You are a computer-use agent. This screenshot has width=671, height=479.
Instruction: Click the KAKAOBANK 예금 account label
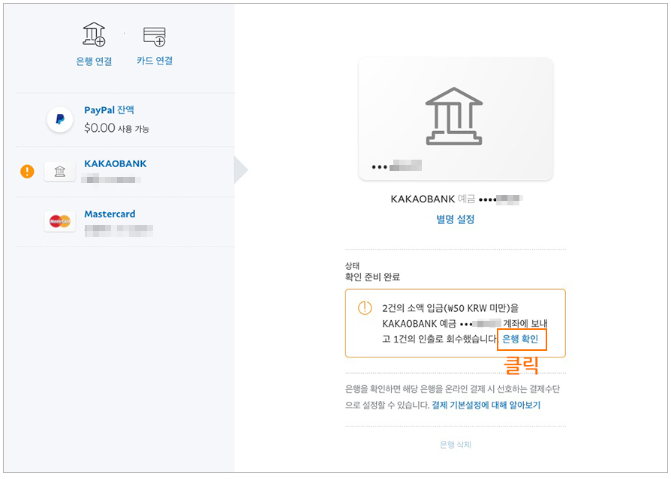coord(456,199)
